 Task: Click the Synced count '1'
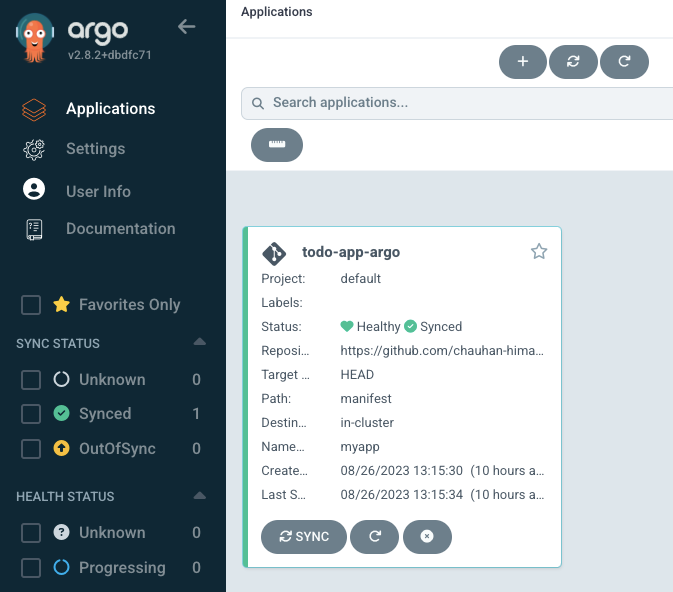coord(196,414)
